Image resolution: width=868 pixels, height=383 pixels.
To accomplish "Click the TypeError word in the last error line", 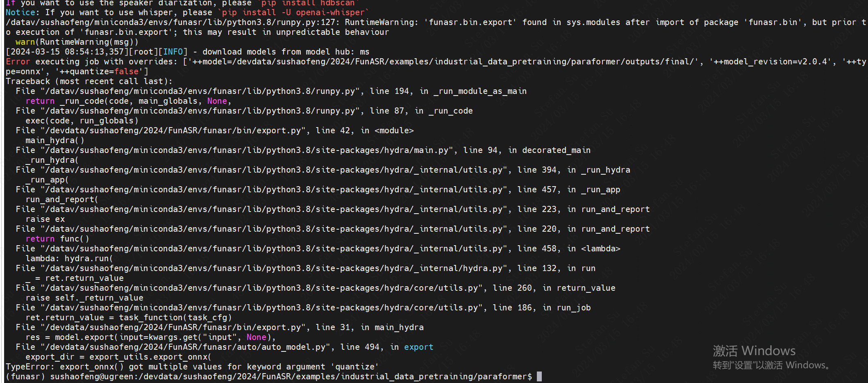I will pos(30,367).
